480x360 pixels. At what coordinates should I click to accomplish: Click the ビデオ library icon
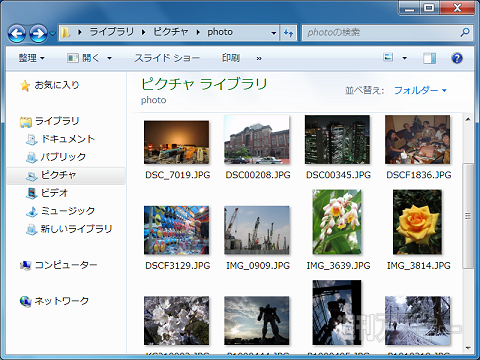32,193
